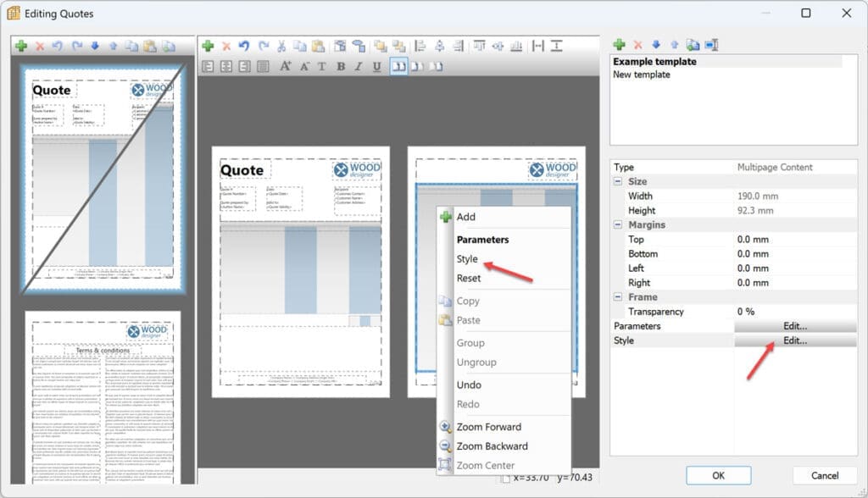Image resolution: width=868 pixels, height=498 pixels.
Task: Click Edit... button for Parameters row
Action: point(795,326)
